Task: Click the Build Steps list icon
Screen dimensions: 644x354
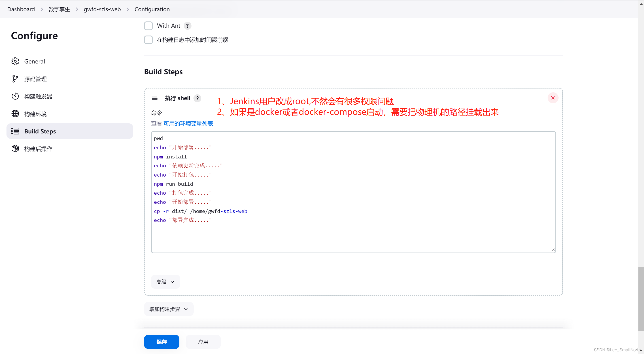Action: coord(15,131)
